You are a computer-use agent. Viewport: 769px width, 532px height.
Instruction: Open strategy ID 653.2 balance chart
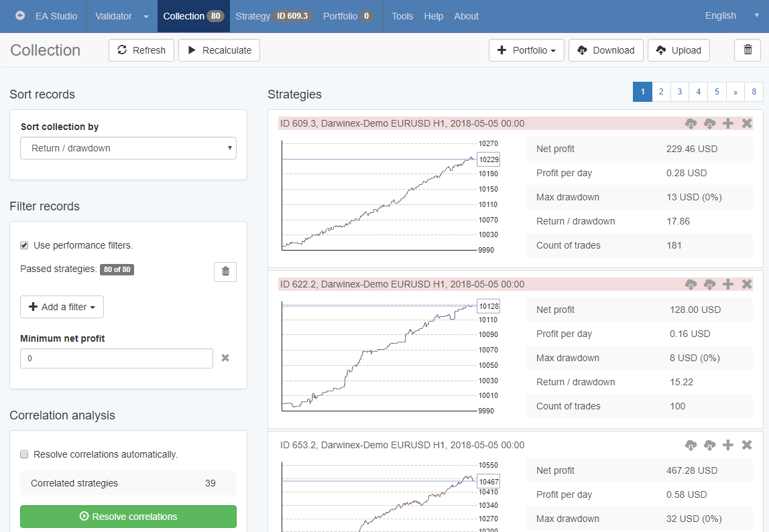(x=390, y=496)
